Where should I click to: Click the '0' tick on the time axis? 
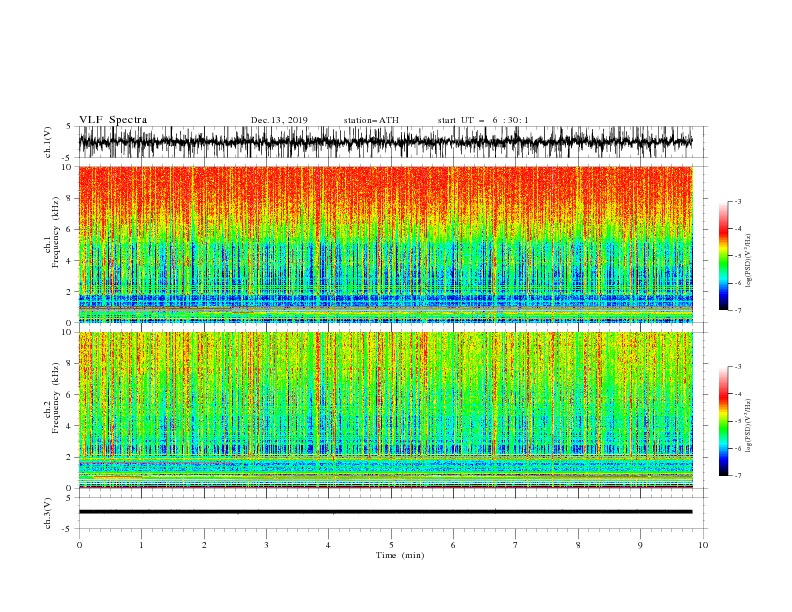tap(79, 545)
